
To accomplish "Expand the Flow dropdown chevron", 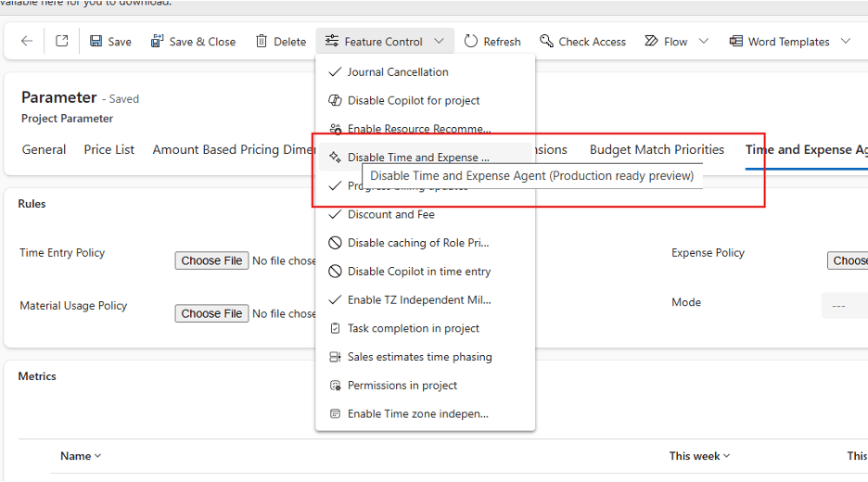I will point(704,42).
